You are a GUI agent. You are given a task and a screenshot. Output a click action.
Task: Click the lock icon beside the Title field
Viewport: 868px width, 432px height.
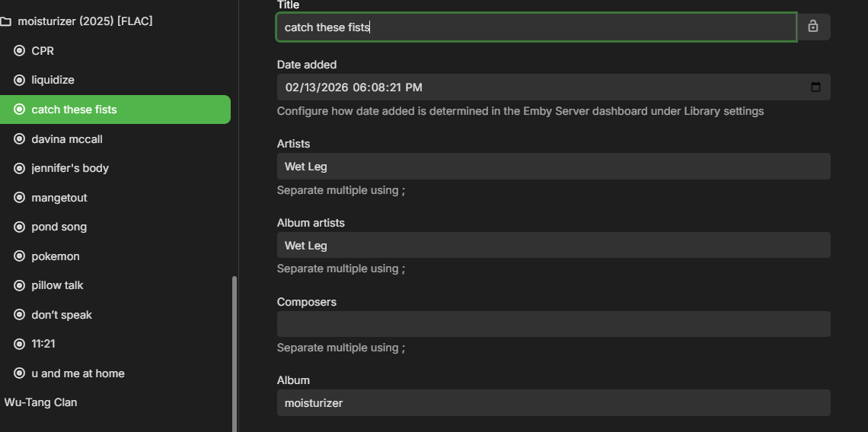click(813, 27)
